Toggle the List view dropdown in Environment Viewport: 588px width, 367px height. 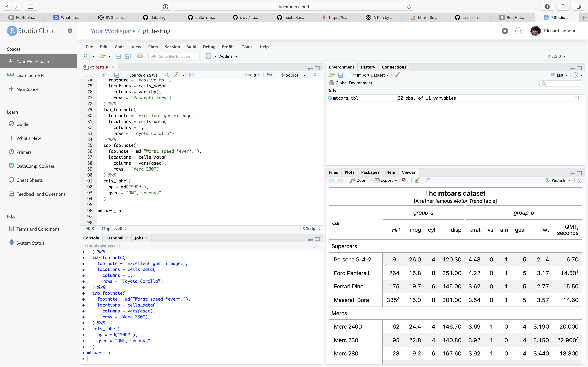(559, 75)
